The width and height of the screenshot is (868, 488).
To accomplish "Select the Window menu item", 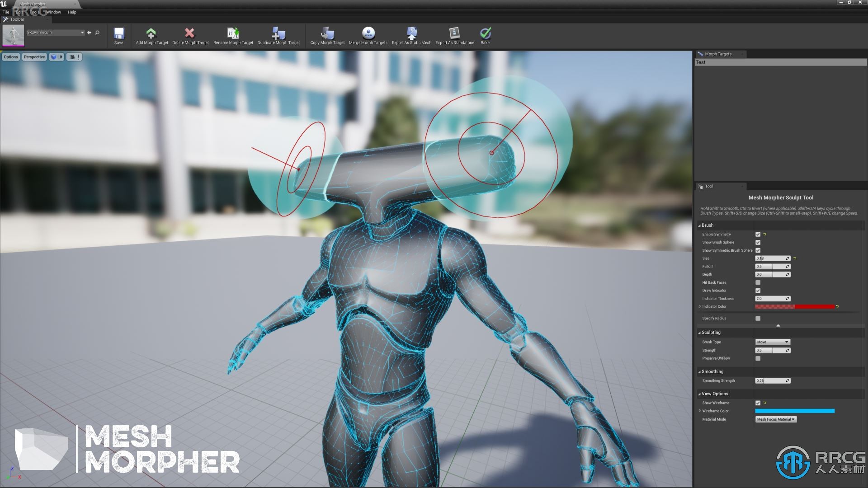I will coord(54,12).
